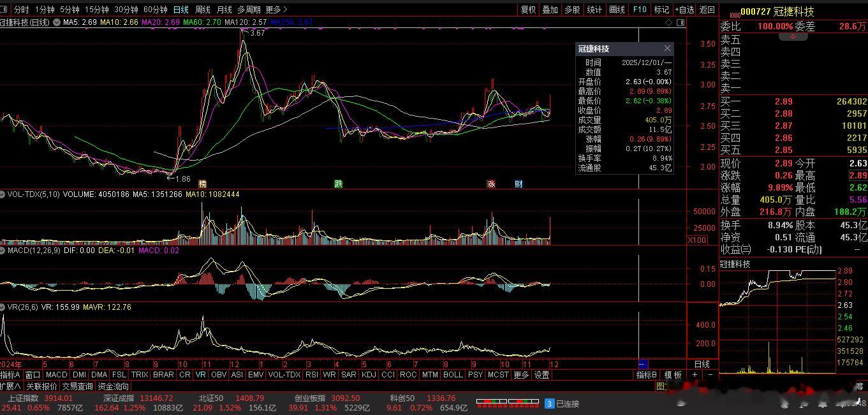The height and width of the screenshot is (415, 868).
Task: Switch to 30分钟 period
Action: (126, 10)
